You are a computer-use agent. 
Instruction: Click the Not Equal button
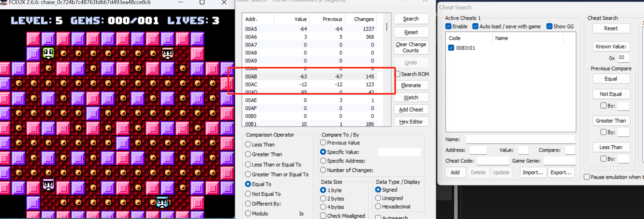(611, 94)
